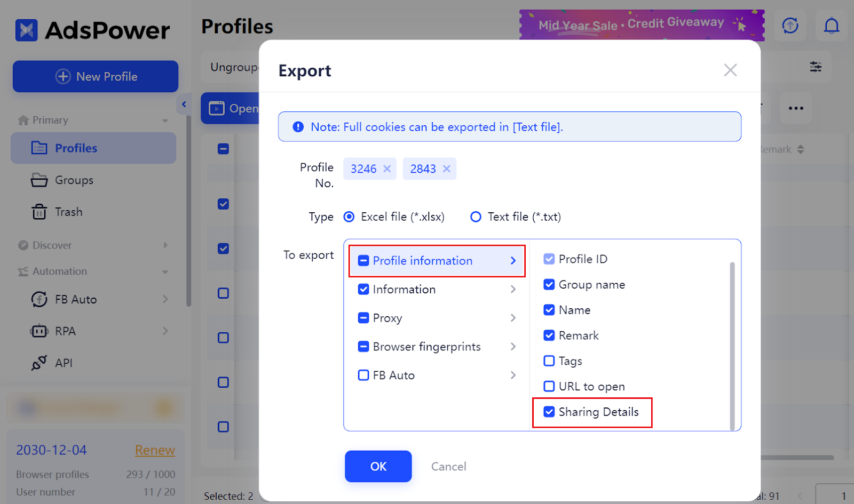The image size is (854, 504).
Task: Select the Text file (*.txt) type
Action: coord(476,217)
